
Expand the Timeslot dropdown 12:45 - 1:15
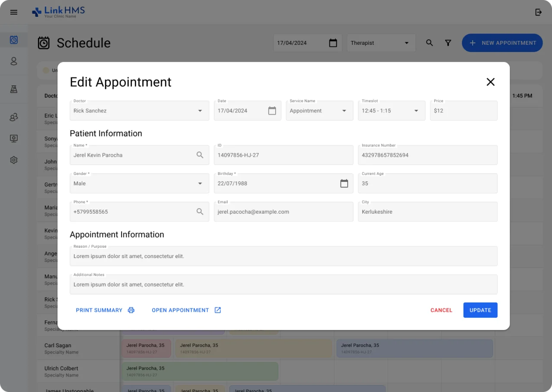pos(392,111)
